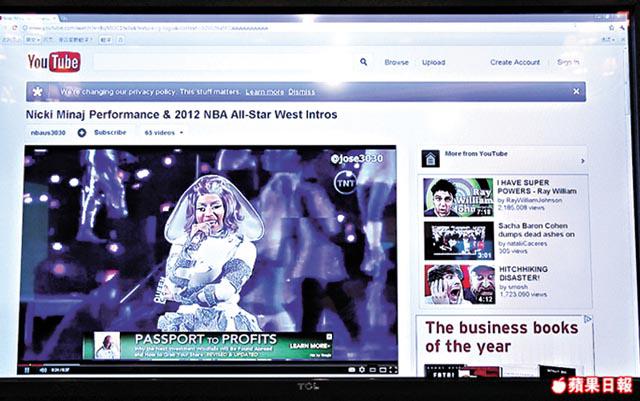Click Sacha Baron Cohen dumps ashes title
The width and height of the screenshot is (640, 401).
pyautogui.click(x=536, y=230)
